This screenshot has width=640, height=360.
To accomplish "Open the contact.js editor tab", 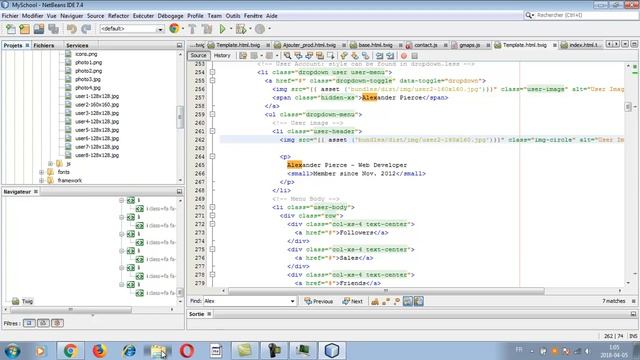I will (426, 45).
